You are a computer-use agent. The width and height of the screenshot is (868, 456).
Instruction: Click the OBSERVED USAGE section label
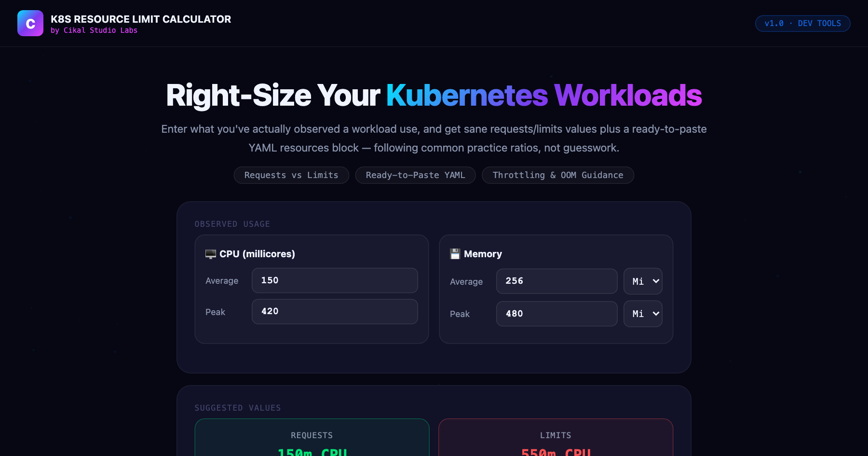(232, 224)
